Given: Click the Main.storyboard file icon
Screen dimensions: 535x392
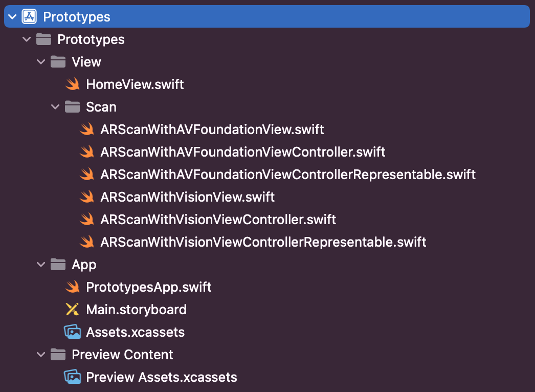Looking at the screenshot, I should pos(72,310).
